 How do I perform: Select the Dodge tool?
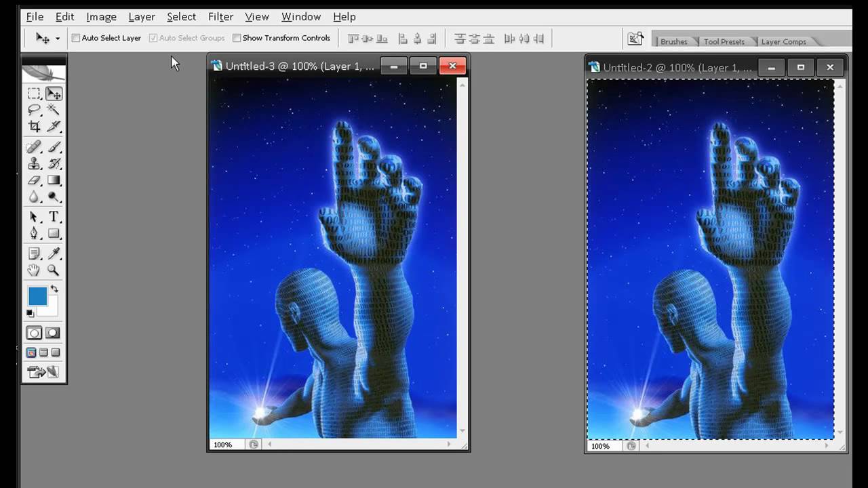(x=54, y=197)
